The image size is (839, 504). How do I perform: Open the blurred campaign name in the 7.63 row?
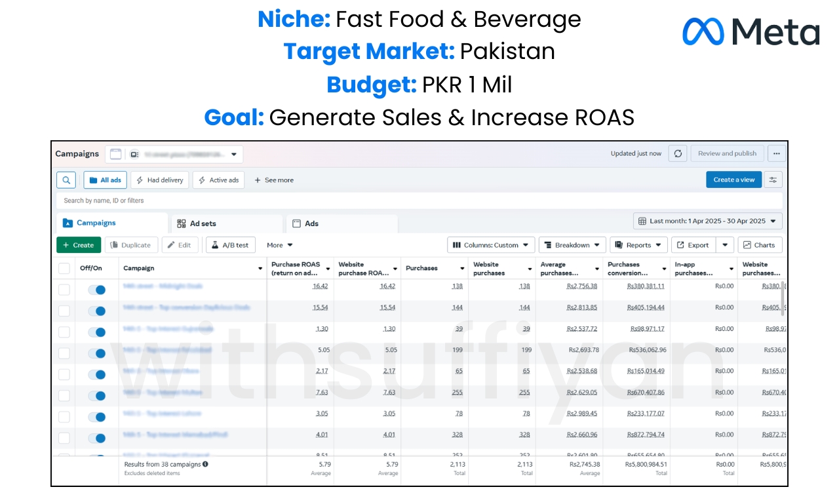163,393
